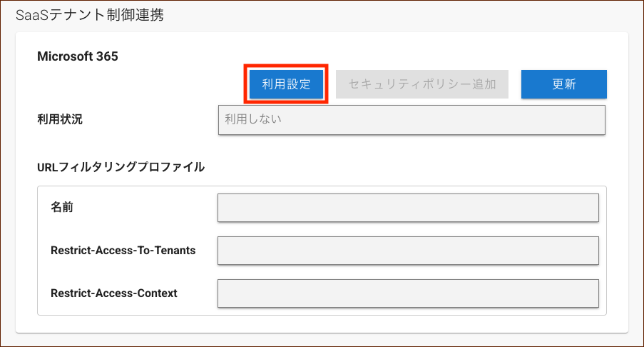The image size is (644, 347).
Task: Click the Restrict-Access-To-Tenants input field
Action: coord(408,251)
